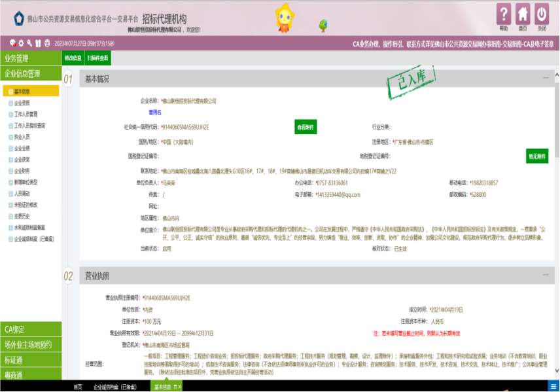Click the Home (首页) house icon
The width and height of the screenshot is (560, 392).
coord(523,14)
